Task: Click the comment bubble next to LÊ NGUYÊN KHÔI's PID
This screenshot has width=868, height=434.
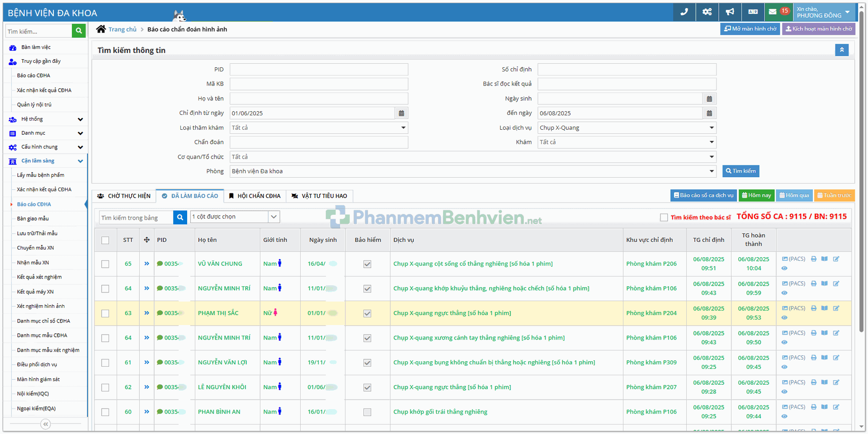Action: (x=160, y=387)
